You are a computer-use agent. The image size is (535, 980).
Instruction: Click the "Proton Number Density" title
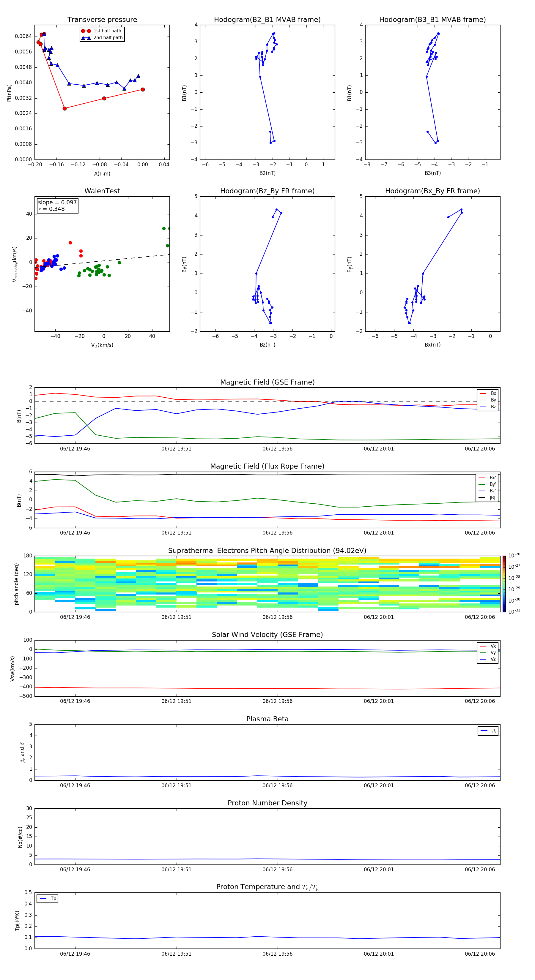[267, 803]
